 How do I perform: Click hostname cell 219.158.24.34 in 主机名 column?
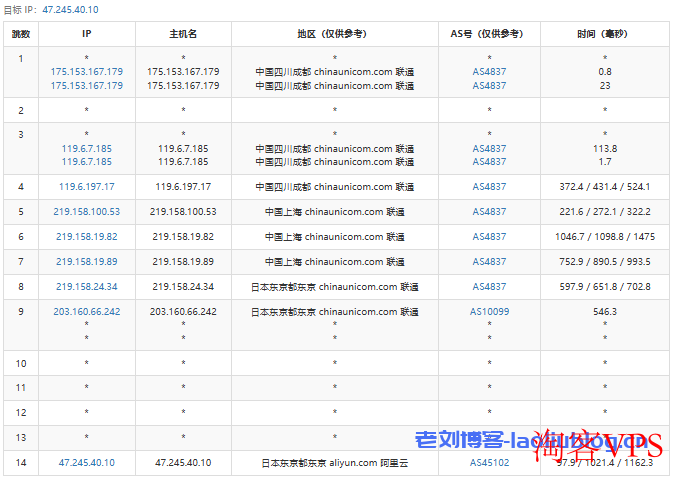click(x=183, y=286)
